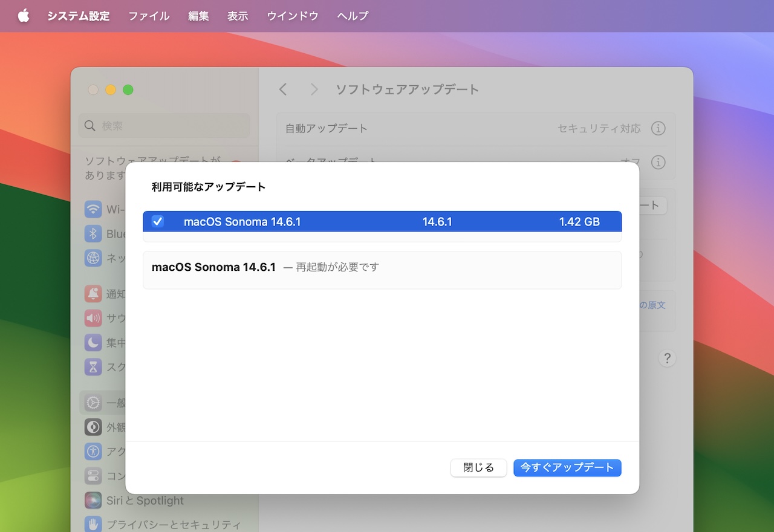Click the green zoom window button
This screenshot has height=532, width=774.
pyautogui.click(x=128, y=89)
